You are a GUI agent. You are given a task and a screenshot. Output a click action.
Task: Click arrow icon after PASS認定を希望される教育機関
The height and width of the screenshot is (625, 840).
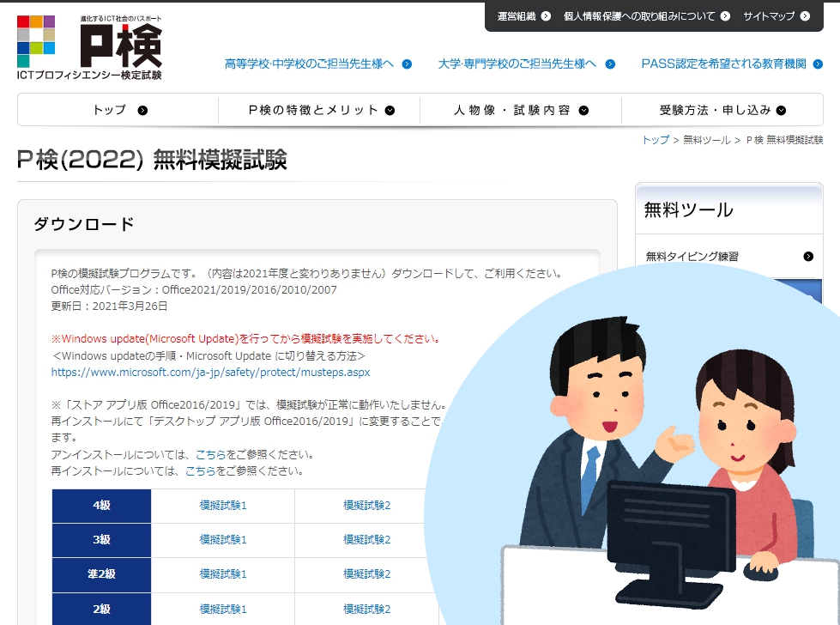(x=819, y=64)
